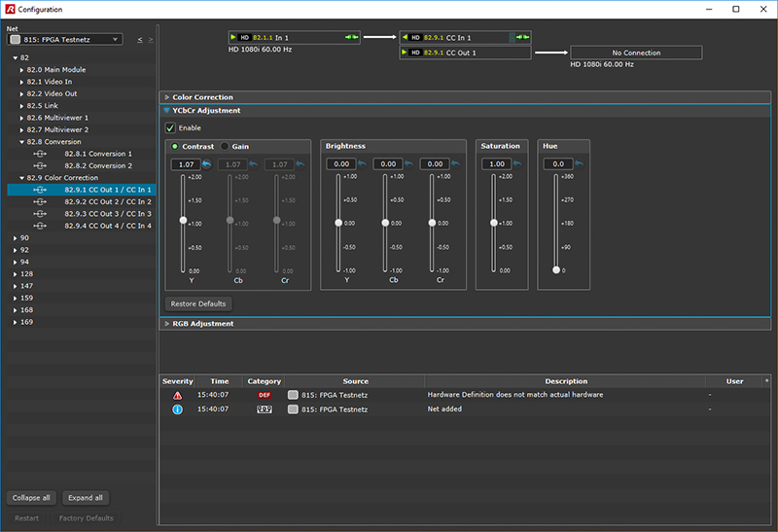The width and height of the screenshot is (778, 532).
Task: Click the connector icon beside 82.9.4 CC Out 4
Action: pyautogui.click(x=40, y=226)
